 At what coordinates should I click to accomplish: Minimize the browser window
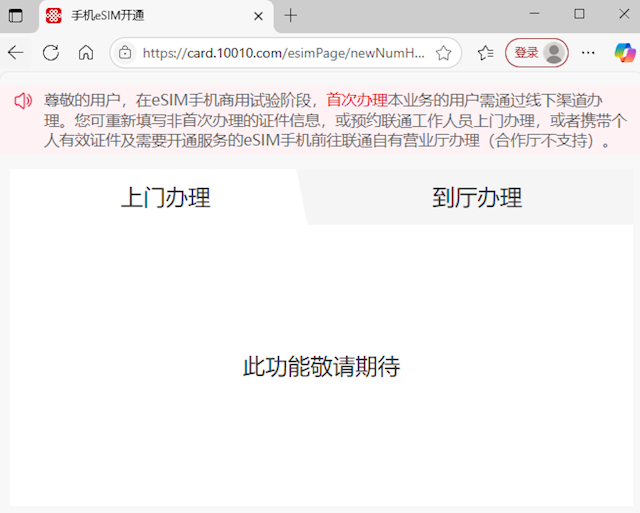pyautogui.click(x=534, y=13)
